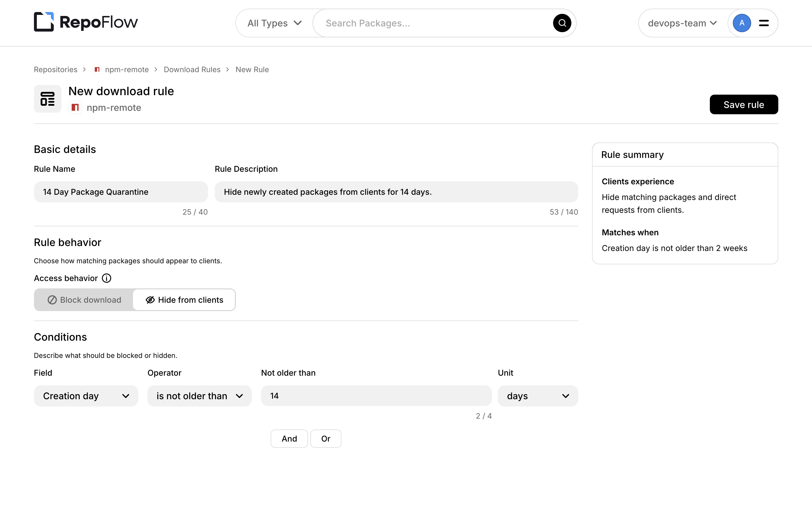The image size is (812, 526).
Task: Add an And condition
Action: click(289, 439)
